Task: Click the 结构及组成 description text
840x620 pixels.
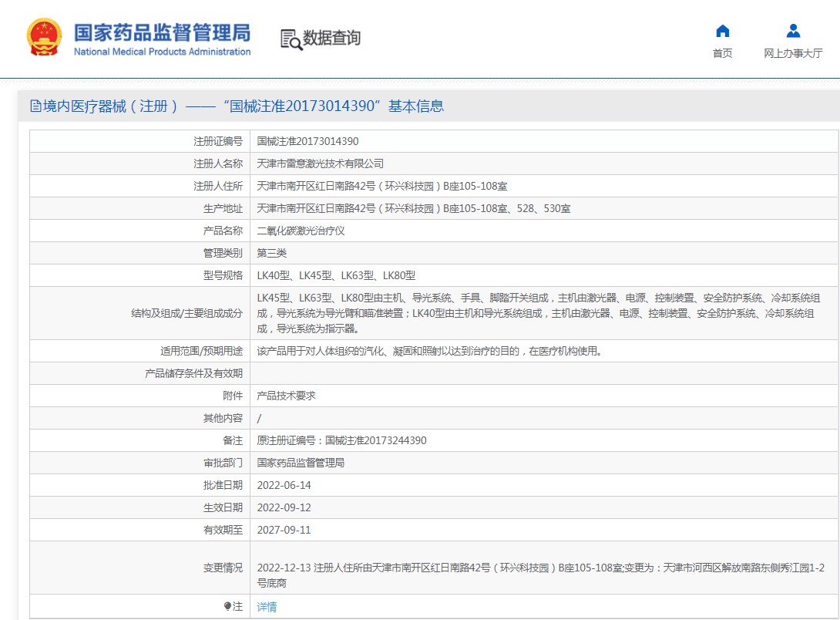Action: coord(539,313)
